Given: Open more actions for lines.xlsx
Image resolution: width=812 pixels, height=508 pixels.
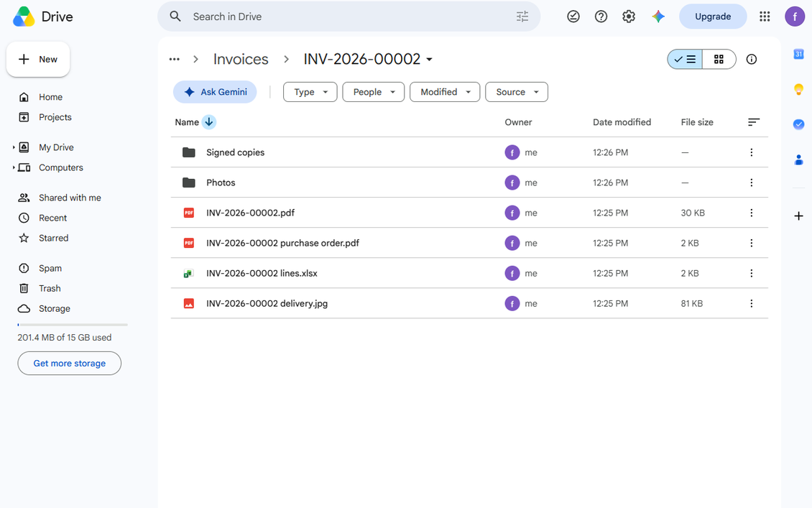Looking at the screenshot, I should (752, 273).
